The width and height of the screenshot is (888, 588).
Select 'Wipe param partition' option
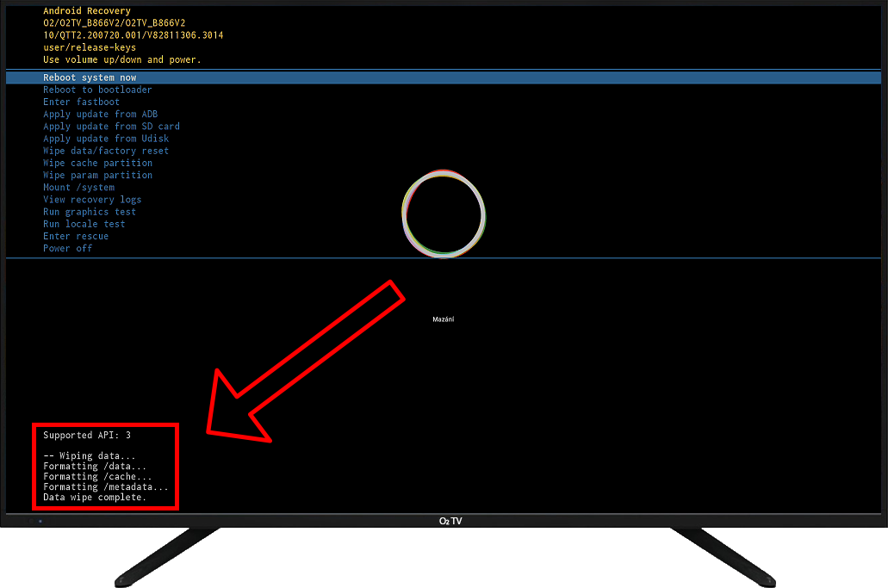97,175
